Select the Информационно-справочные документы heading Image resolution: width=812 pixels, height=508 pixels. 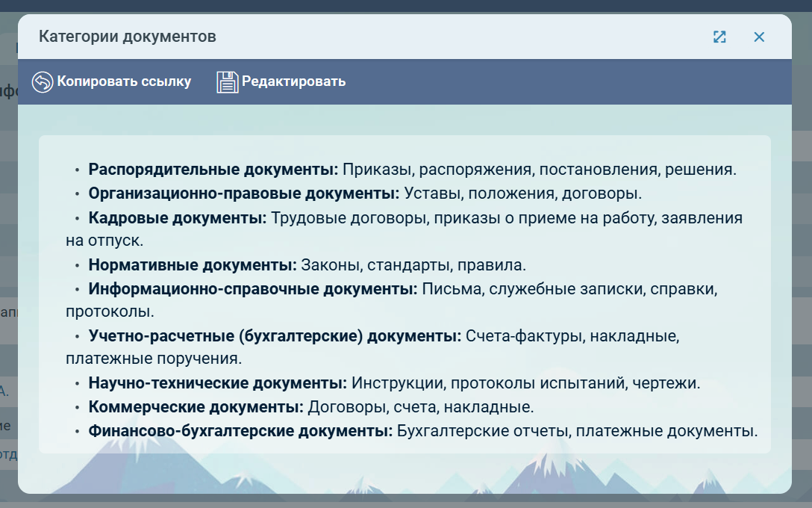point(253,289)
